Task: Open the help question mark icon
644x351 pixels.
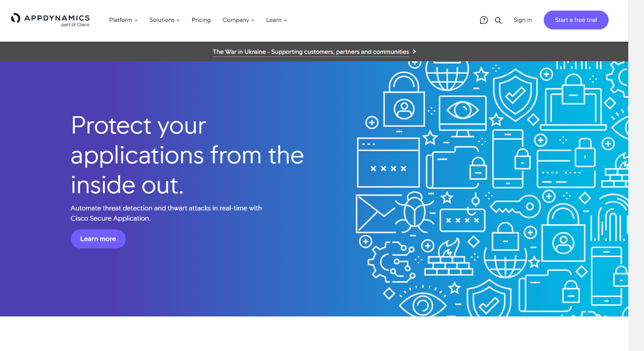Action: (x=484, y=20)
